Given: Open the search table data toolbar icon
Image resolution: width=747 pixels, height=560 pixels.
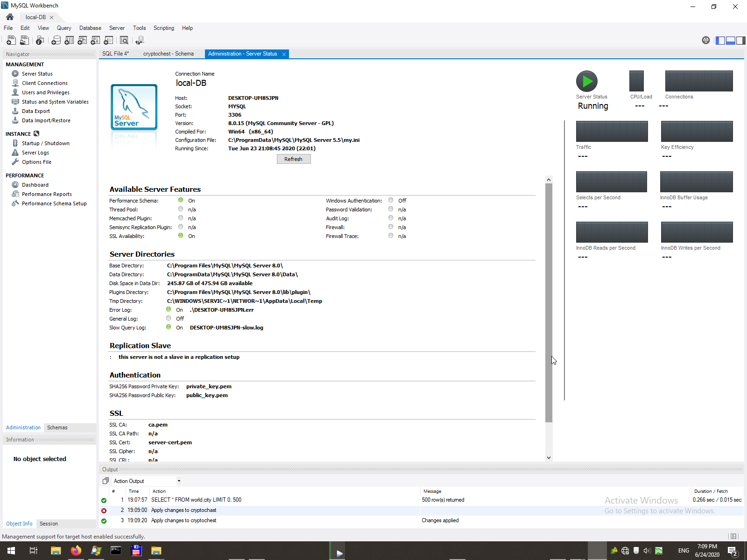Looking at the screenshot, I should (x=124, y=41).
